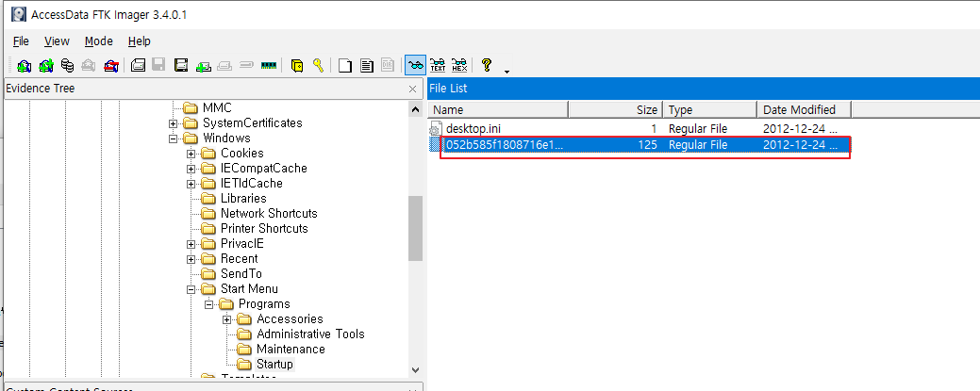
Task: Click the grayed Remove Evidence Item icon
Action: coord(89,65)
